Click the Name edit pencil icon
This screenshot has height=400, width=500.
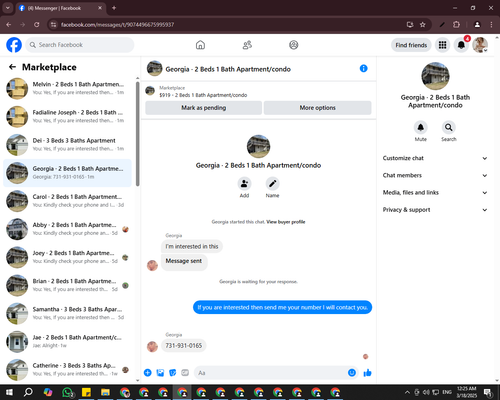coord(272,184)
